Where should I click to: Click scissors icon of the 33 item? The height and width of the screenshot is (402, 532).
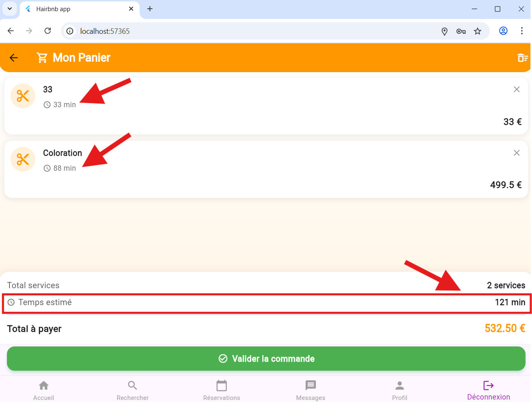tap(23, 96)
